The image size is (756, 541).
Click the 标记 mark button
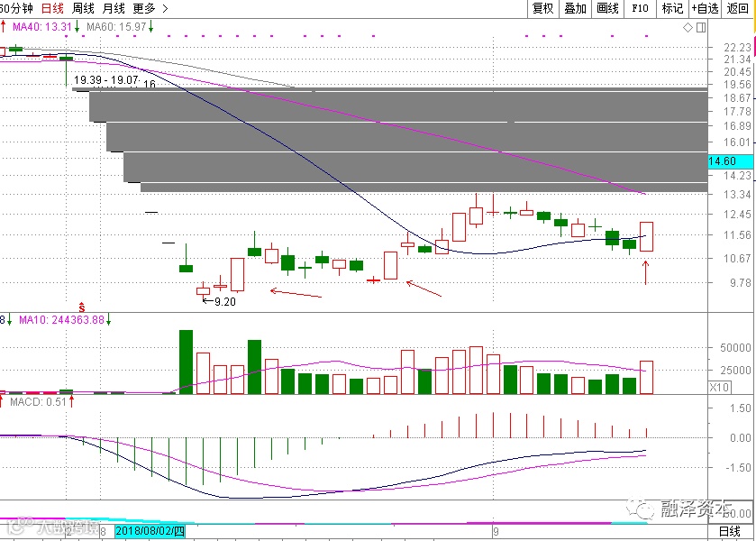coord(672,9)
